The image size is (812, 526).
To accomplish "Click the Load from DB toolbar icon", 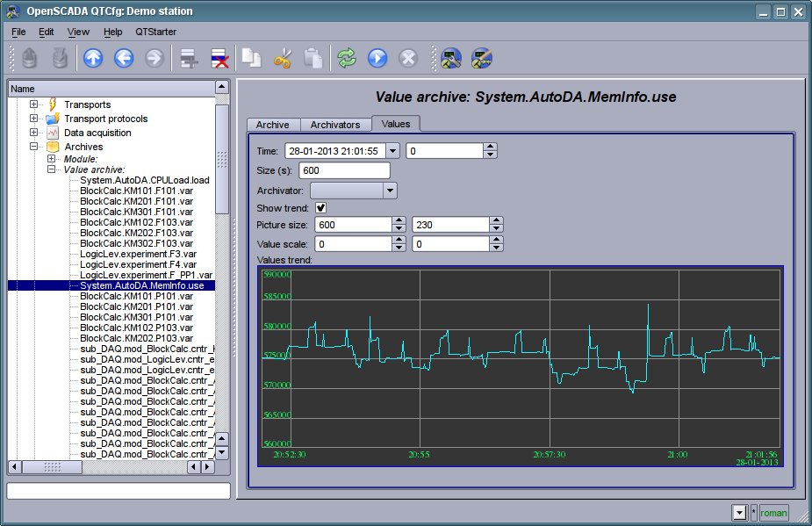I will [x=30, y=58].
